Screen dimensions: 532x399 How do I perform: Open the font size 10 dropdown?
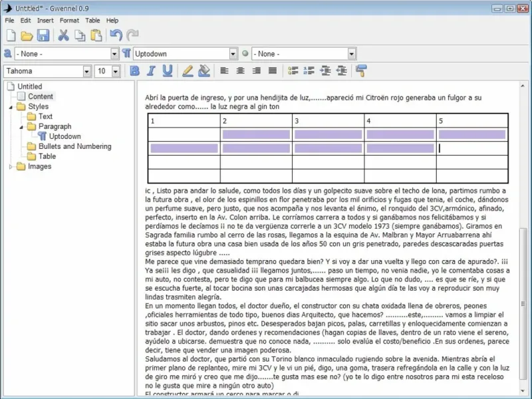tap(116, 71)
